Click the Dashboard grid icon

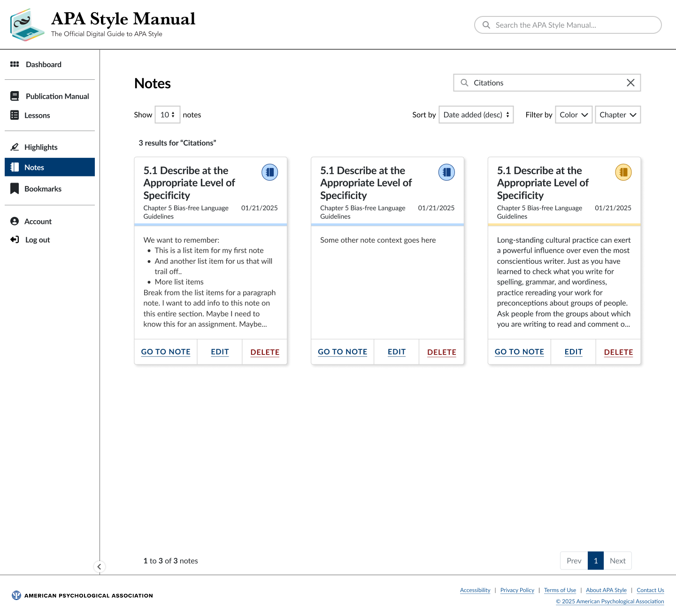pos(15,64)
